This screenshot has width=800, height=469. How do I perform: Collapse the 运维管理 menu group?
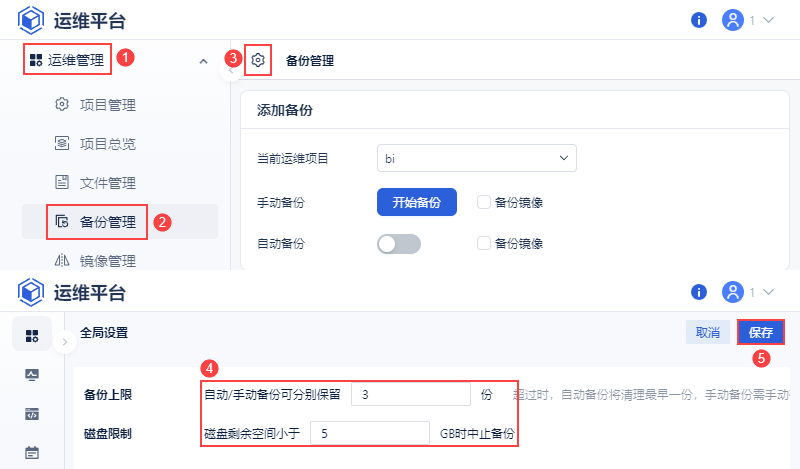204,61
